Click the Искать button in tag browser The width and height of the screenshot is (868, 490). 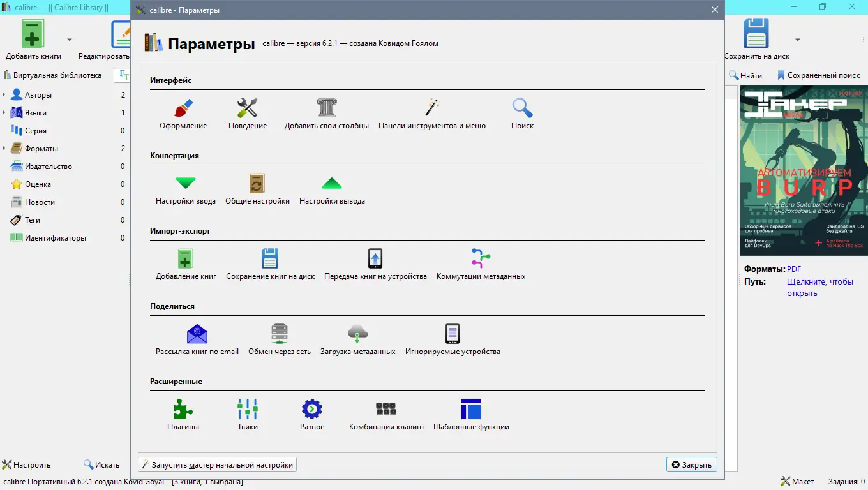101,465
